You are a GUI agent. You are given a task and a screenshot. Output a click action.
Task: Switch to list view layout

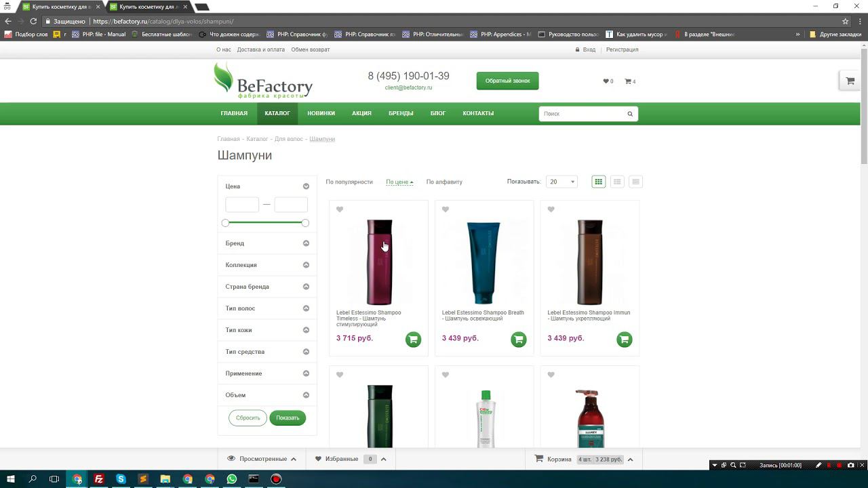click(617, 182)
